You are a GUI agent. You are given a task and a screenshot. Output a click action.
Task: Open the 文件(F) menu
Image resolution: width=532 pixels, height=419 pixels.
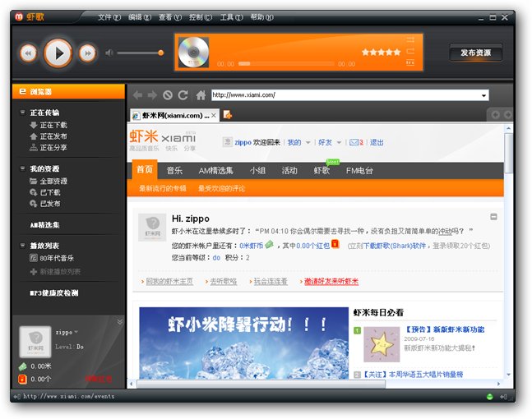pos(109,17)
